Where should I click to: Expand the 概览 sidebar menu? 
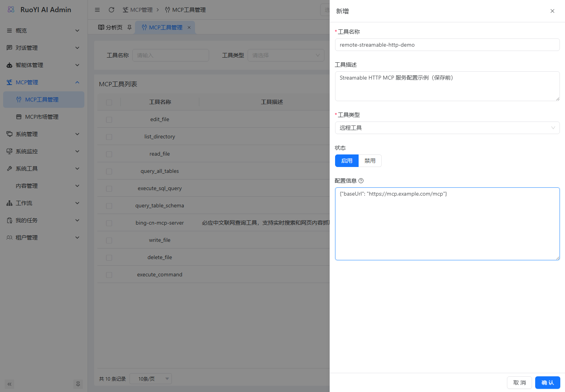tap(44, 31)
